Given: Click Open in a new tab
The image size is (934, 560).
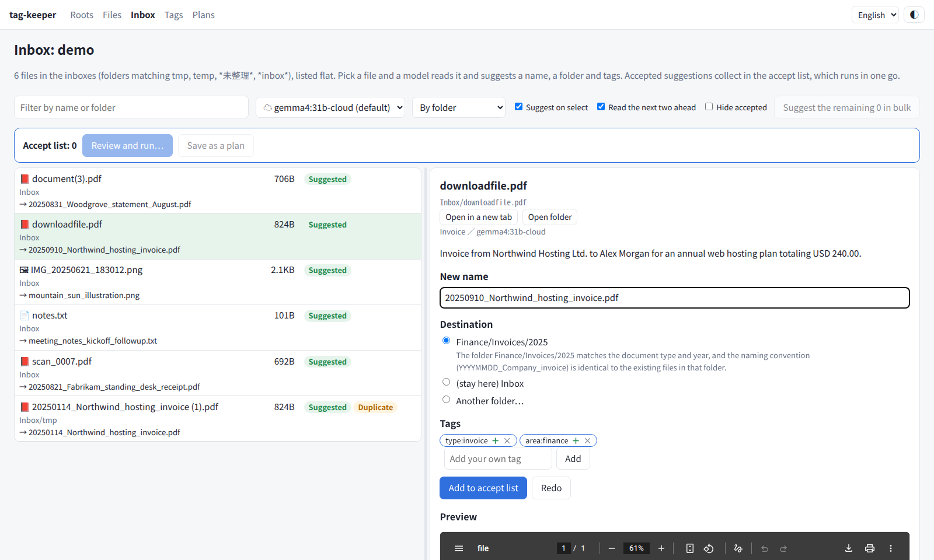Looking at the screenshot, I should pyautogui.click(x=479, y=217).
